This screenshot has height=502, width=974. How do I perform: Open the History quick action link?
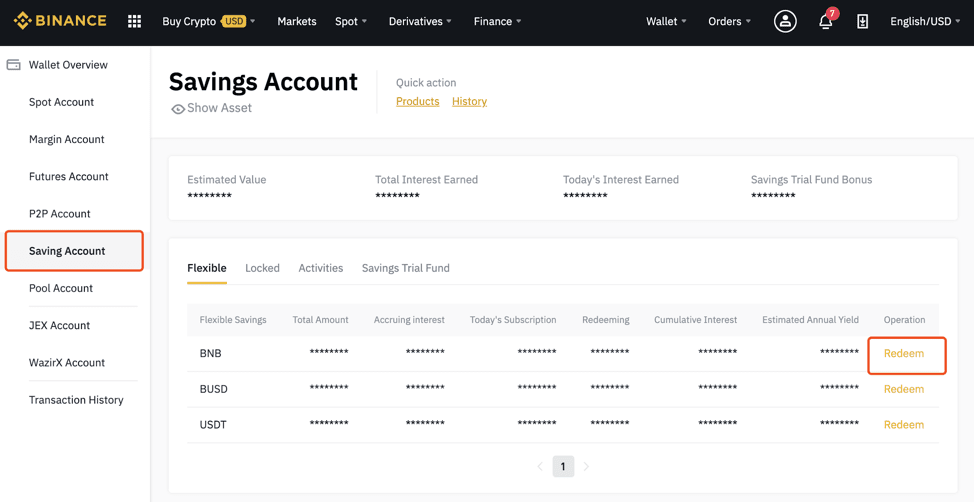click(x=470, y=101)
